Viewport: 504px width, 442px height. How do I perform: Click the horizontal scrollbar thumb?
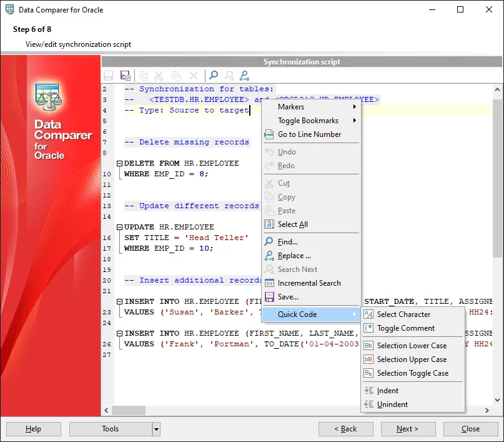pos(129,410)
